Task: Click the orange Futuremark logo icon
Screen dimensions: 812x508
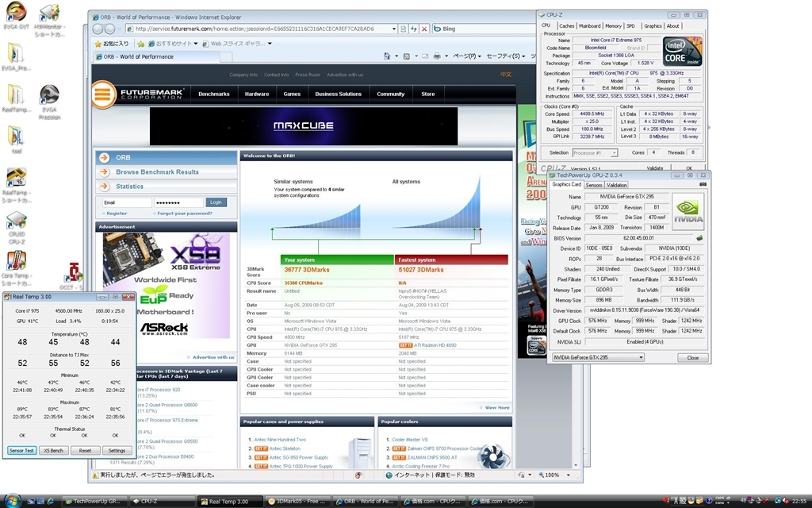Action: click(104, 95)
